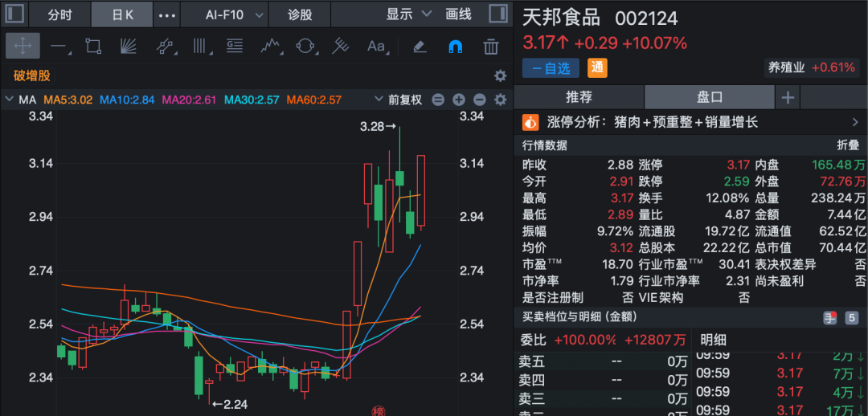Image resolution: width=868 pixels, height=416 pixels.
Task: Toggle the magnet snap mode
Action: point(455,46)
